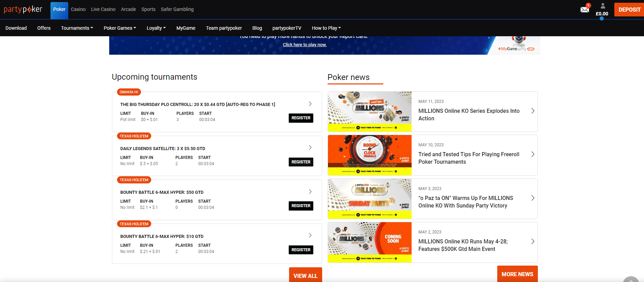The width and height of the screenshot is (644, 282).
Task: Click the £0.00 account balance
Action: pyautogui.click(x=602, y=14)
